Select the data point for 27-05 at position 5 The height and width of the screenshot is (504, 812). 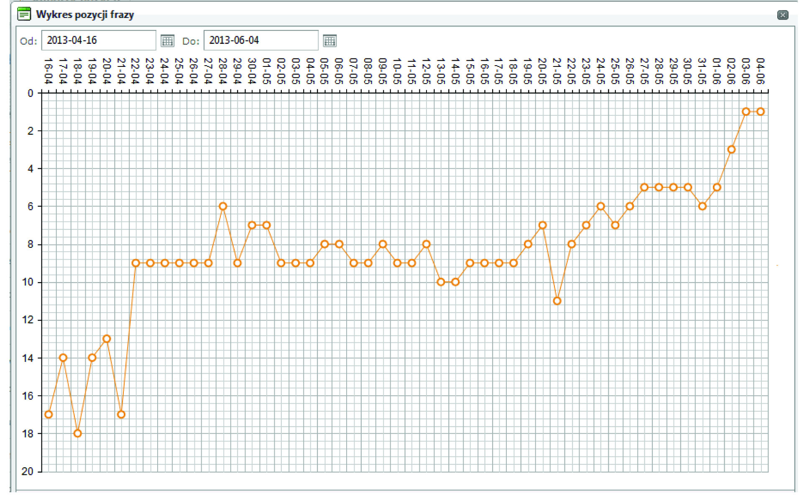coord(644,187)
